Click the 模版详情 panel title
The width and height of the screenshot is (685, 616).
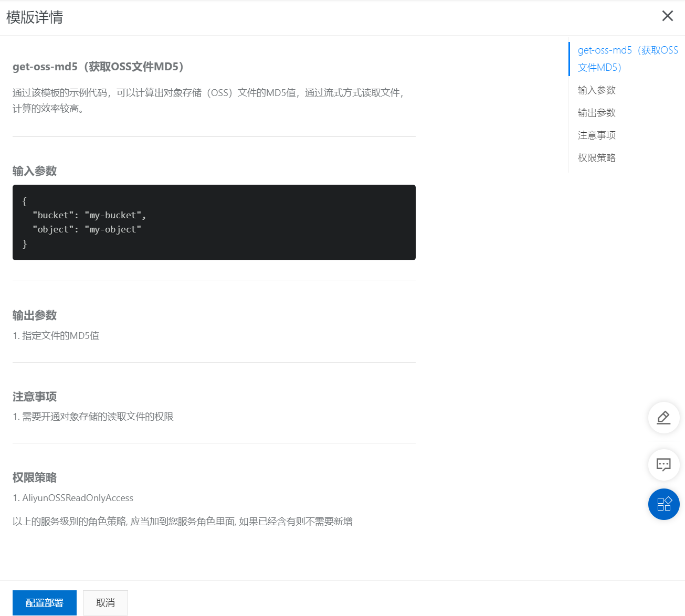(35, 17)
